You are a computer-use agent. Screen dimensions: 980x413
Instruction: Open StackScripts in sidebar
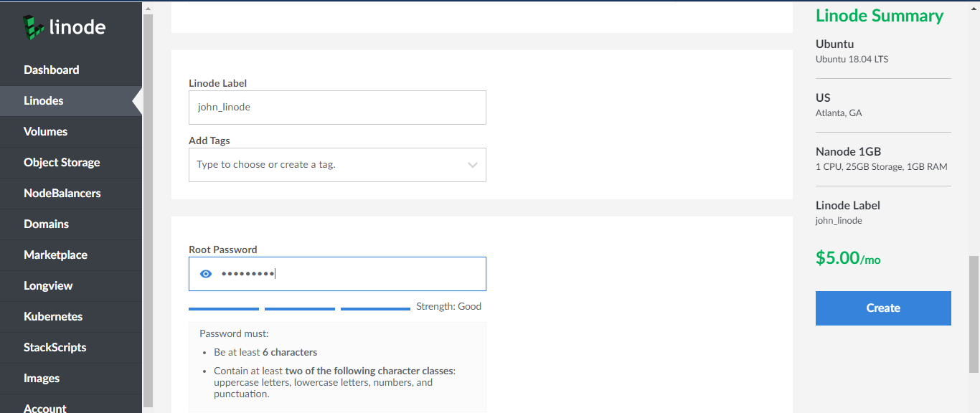click(x=55, y=347)
